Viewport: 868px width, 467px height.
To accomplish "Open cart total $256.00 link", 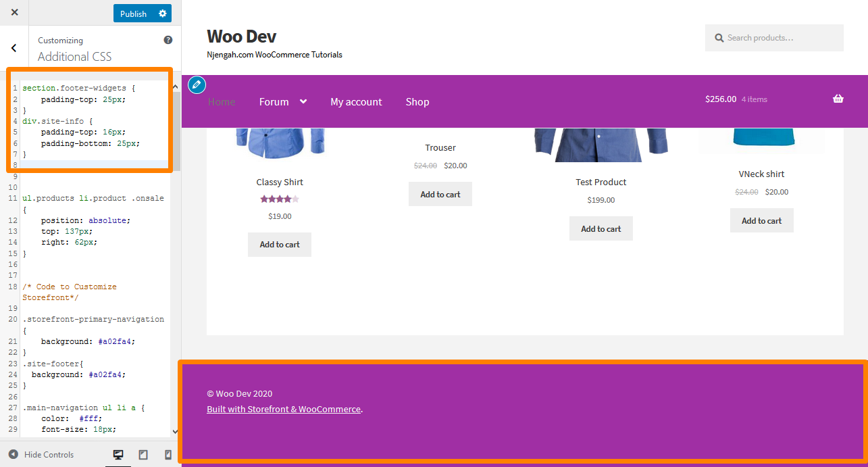I will [x=721, y=99].
